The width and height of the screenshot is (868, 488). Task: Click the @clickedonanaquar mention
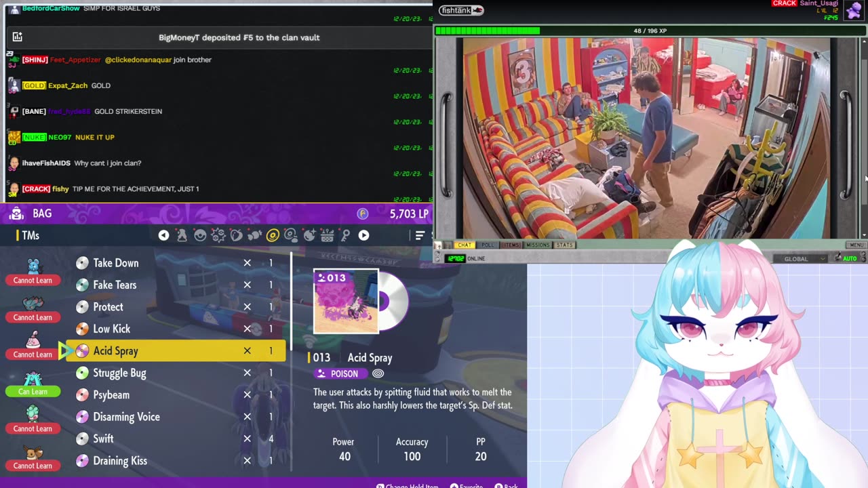[x=138, y=60]
